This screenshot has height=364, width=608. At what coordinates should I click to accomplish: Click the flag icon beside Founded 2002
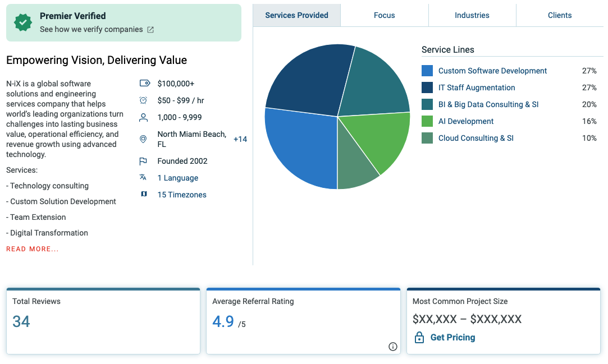click(x=143, y=161)
